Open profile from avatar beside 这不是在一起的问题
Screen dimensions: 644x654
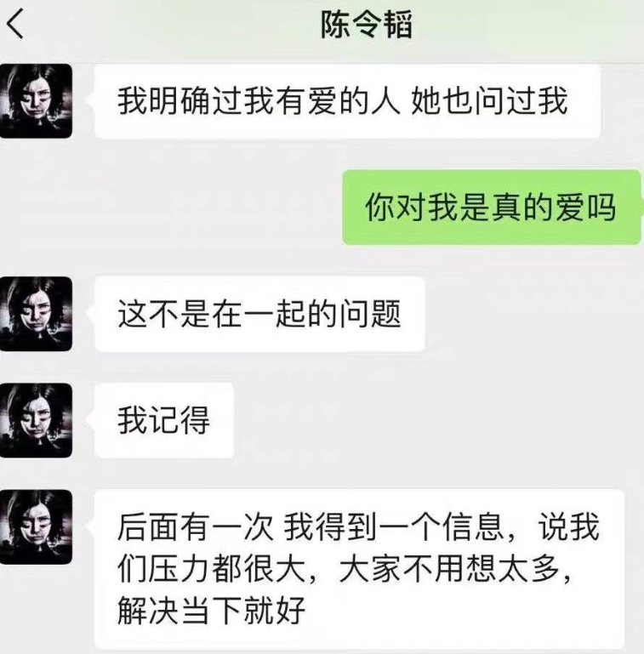(36, 314)
